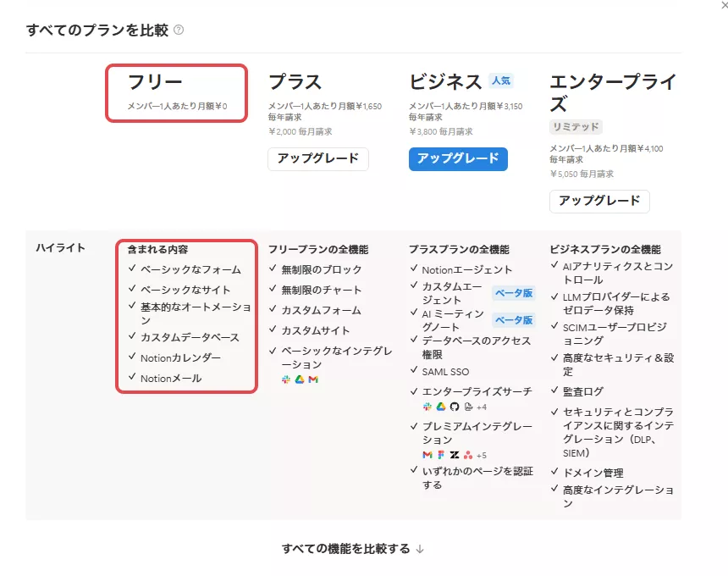Select the Slack icon under ベーシックなインテグレーション
Screen dimensions: 728x576
pos(286,379)
